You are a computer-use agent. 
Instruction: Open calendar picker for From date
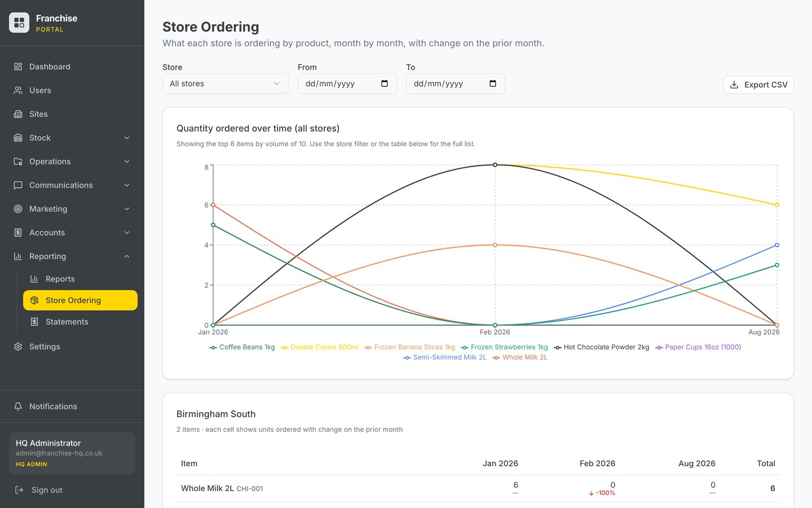[x=385, y=84]
